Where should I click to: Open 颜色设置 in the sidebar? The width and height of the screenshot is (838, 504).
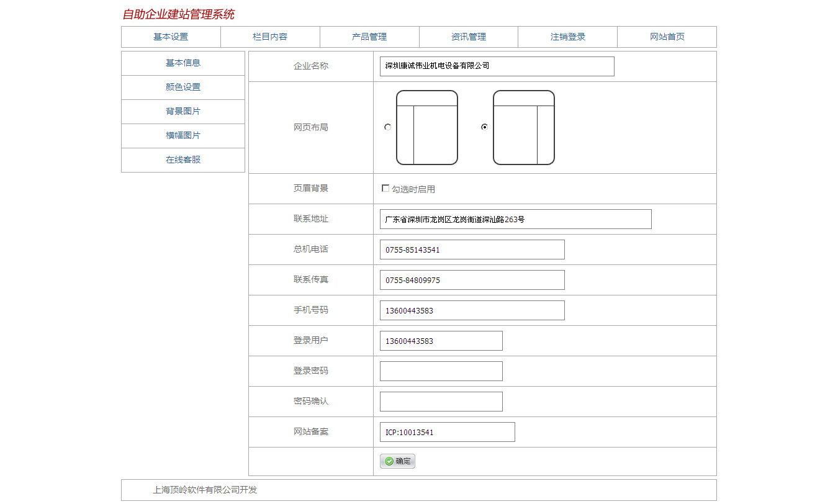(x=183, y=88)
